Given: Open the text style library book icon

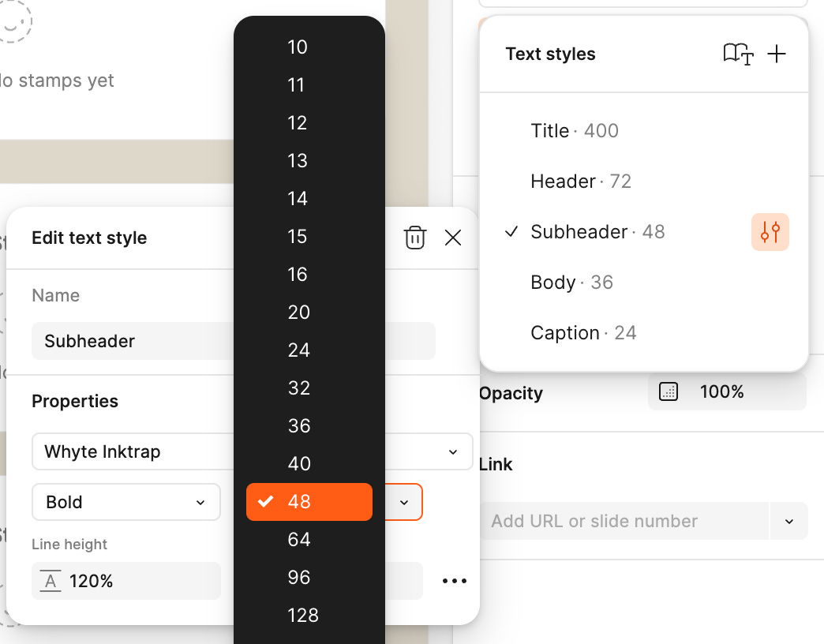Looking at the screenshot, I should click(738, 54).
